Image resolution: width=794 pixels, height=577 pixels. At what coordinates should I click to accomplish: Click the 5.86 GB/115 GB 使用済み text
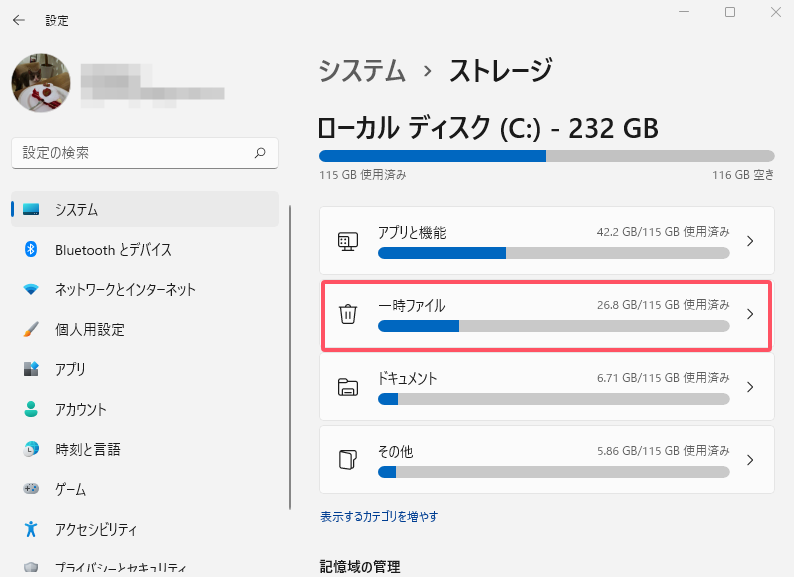click(x=663, y=451)
